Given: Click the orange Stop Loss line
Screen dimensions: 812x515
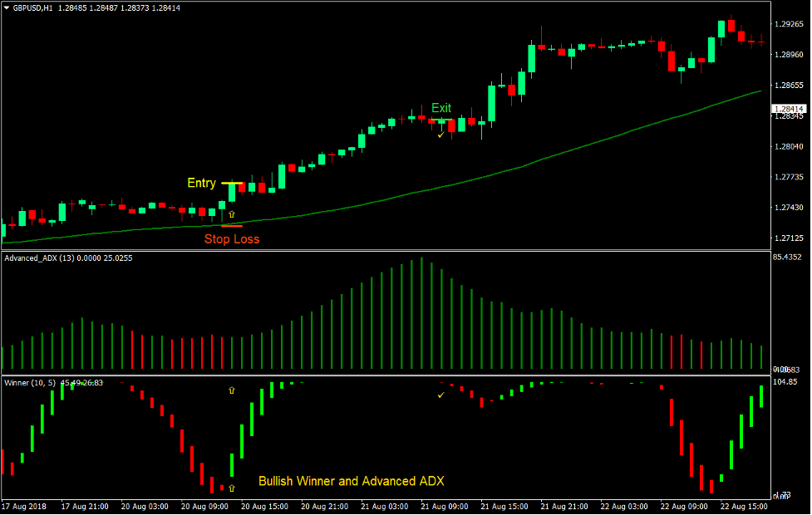Looking at the screenshot, I should [x=232, y=225].
